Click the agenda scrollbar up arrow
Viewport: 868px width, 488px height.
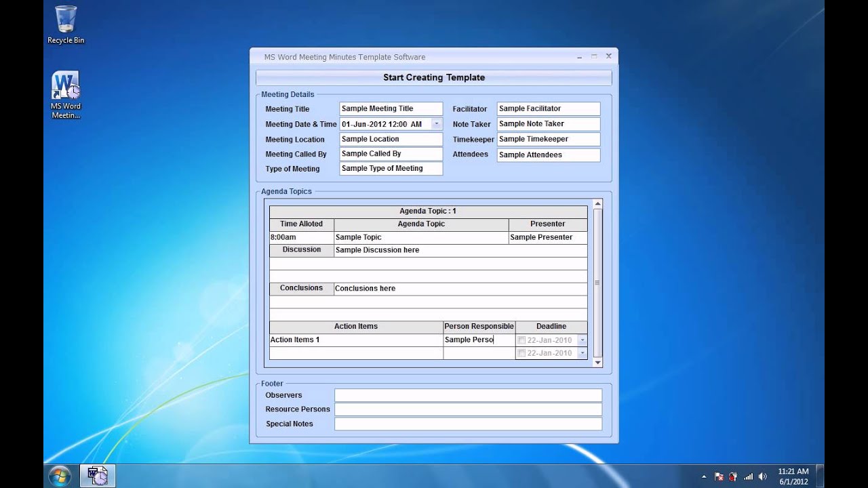597,203
